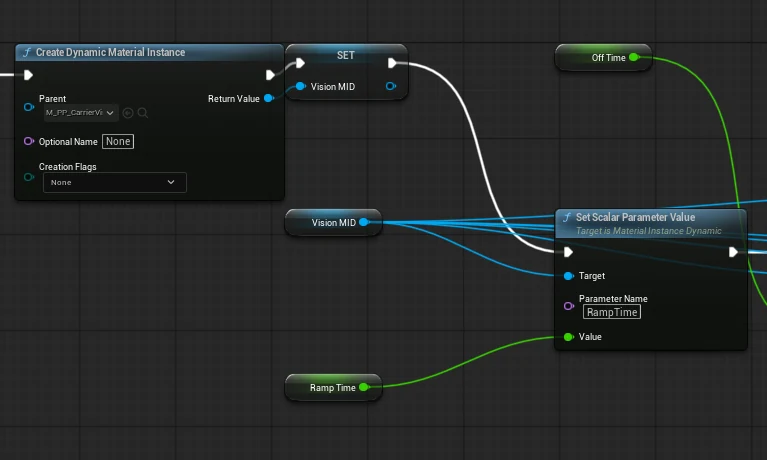Edit the RampTime parameter name field
This screenshot has width=767, height=460.
coord(612,312)
